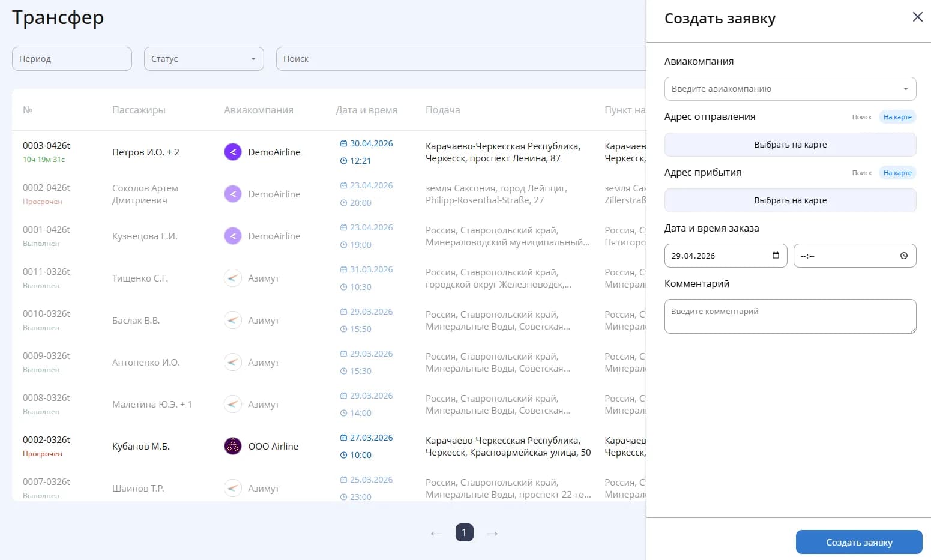The height and width of the screenshot is (560, 931).
Task: Click calendar icon beside date 31.03.2026
Action: (x=343, y=269)
